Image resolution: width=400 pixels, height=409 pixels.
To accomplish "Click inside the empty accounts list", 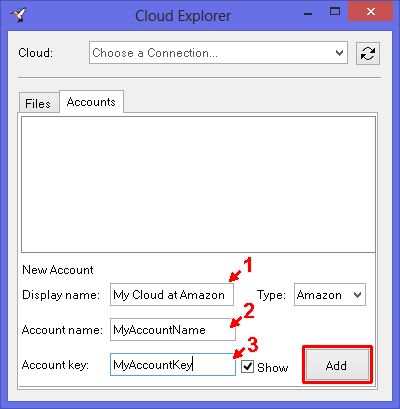I will point(198,184).
